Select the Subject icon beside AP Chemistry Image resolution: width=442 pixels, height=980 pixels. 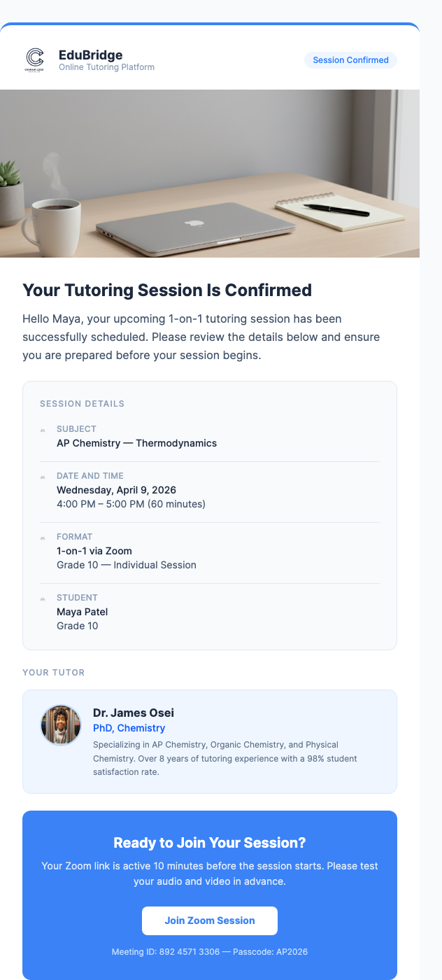tap(42, 429)
